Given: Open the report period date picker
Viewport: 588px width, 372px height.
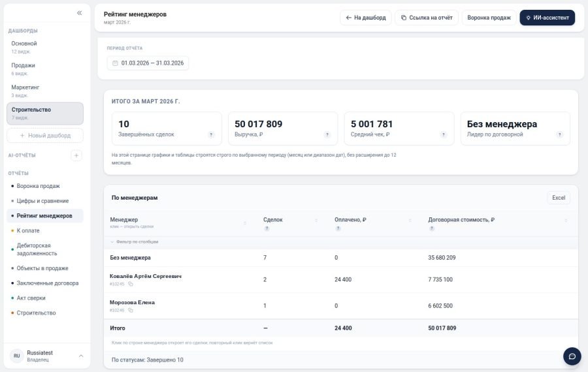Looking at the screenshot, I should click(148, 63).
